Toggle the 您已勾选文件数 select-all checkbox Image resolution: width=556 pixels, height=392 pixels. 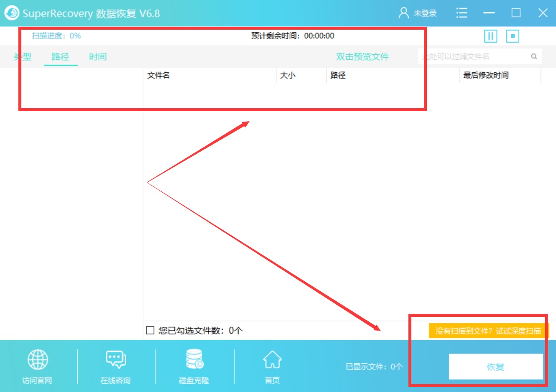(x=150, y=331)
